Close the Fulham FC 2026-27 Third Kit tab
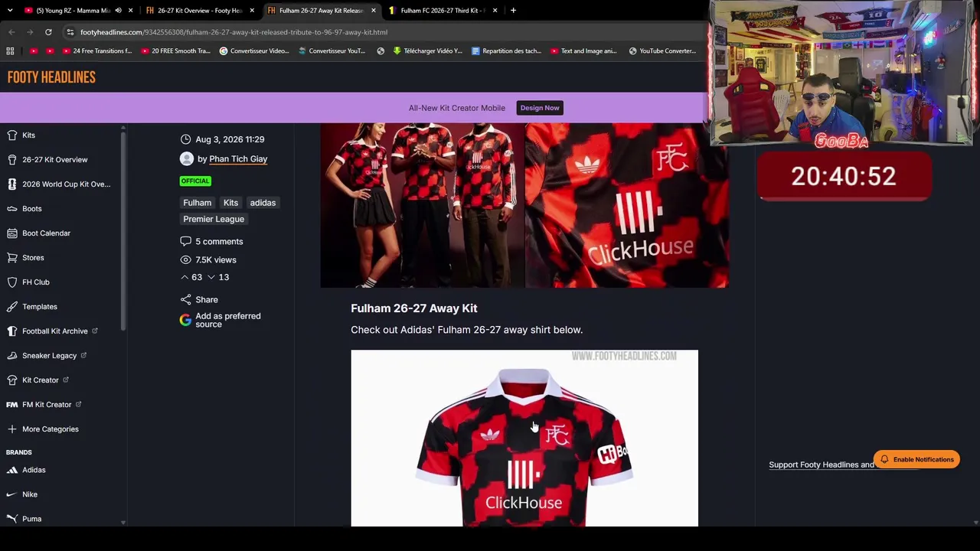Image resolution: width=980 pixels, height=551 pixels. click(x=495, y=11)
